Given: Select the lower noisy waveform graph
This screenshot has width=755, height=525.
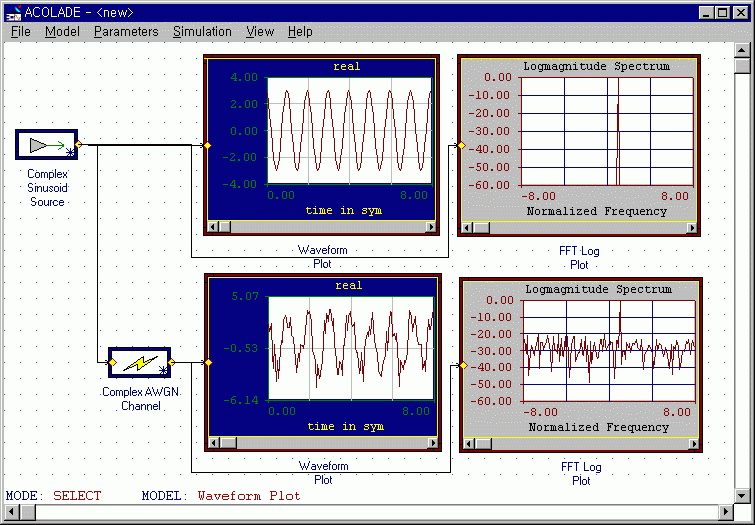Looking at the screenshot, I should pos(351,348).
